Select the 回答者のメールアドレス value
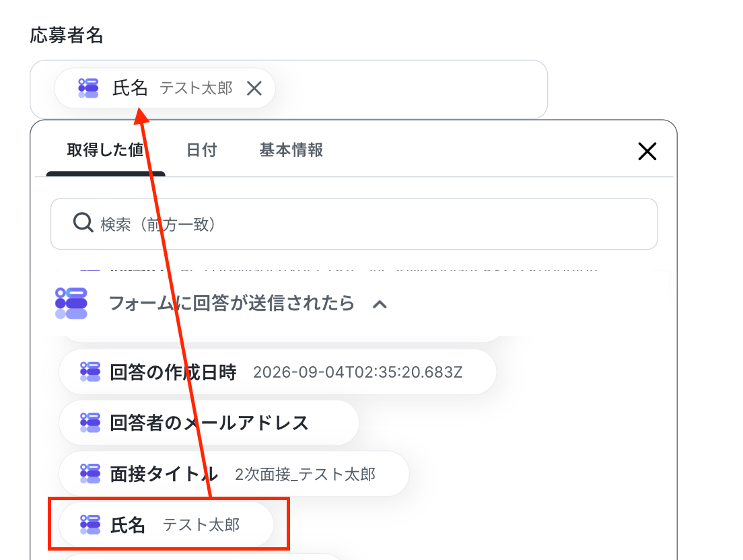Screen dimensions: 743x560 [209, 423]
